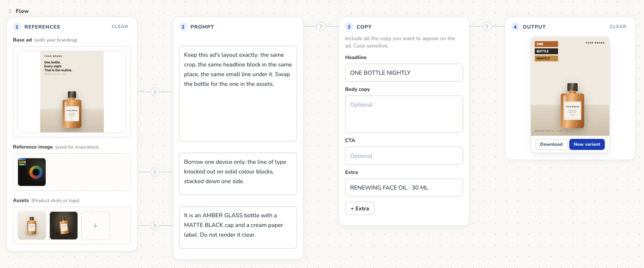Click the arrow connector between Copy and Output
This screenshot has height=268, width=644.
[487, 27]
